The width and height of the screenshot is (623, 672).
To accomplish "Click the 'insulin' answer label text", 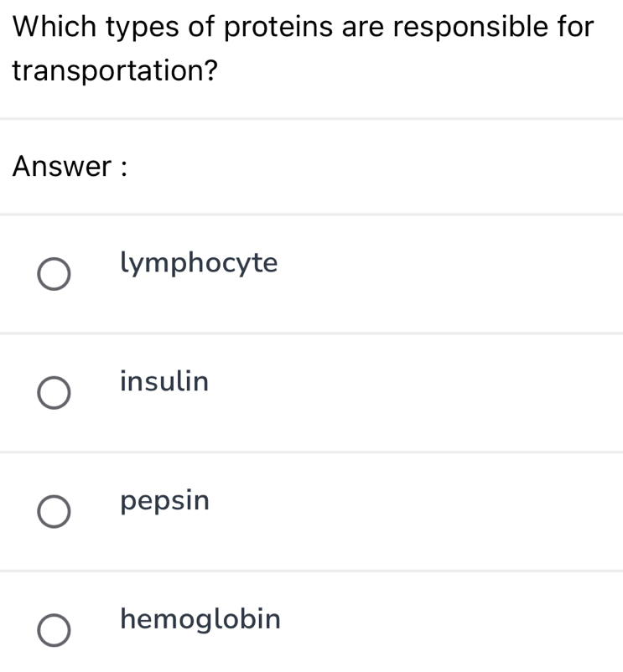I will click(164, 382).
